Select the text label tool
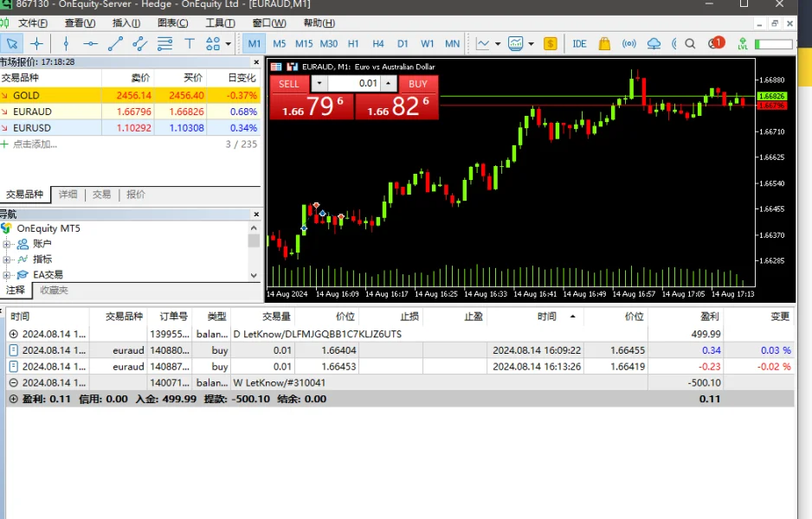812x519 pixels. pos(189,43)
